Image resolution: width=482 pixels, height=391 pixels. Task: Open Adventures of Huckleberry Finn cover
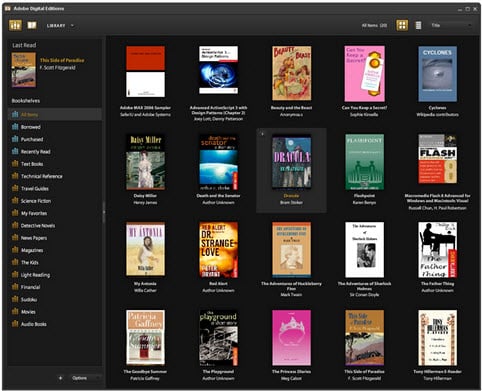(291, 250)
